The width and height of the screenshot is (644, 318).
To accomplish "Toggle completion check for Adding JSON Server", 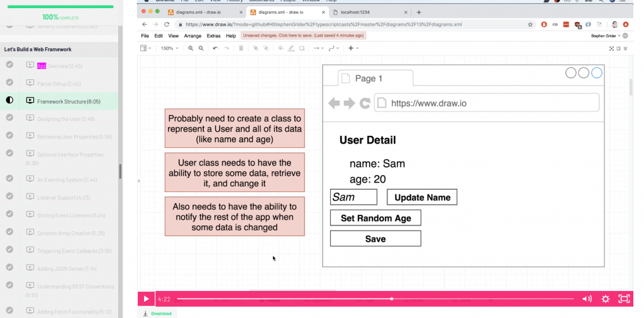I will (9, 268).
